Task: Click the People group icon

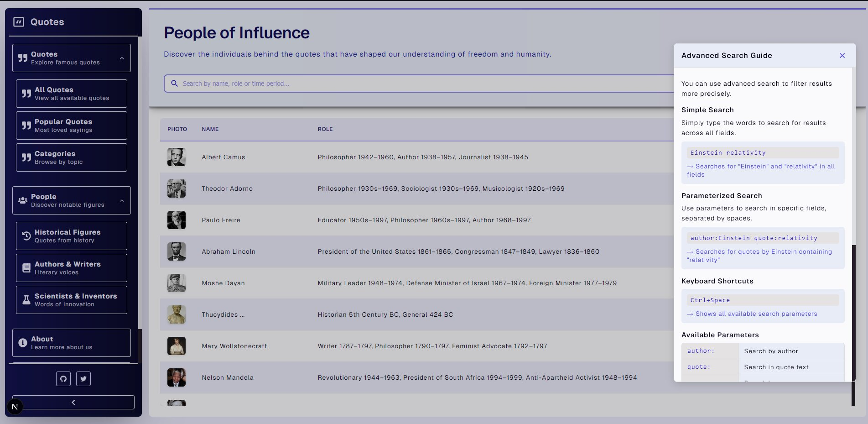Action: (23, 200)
